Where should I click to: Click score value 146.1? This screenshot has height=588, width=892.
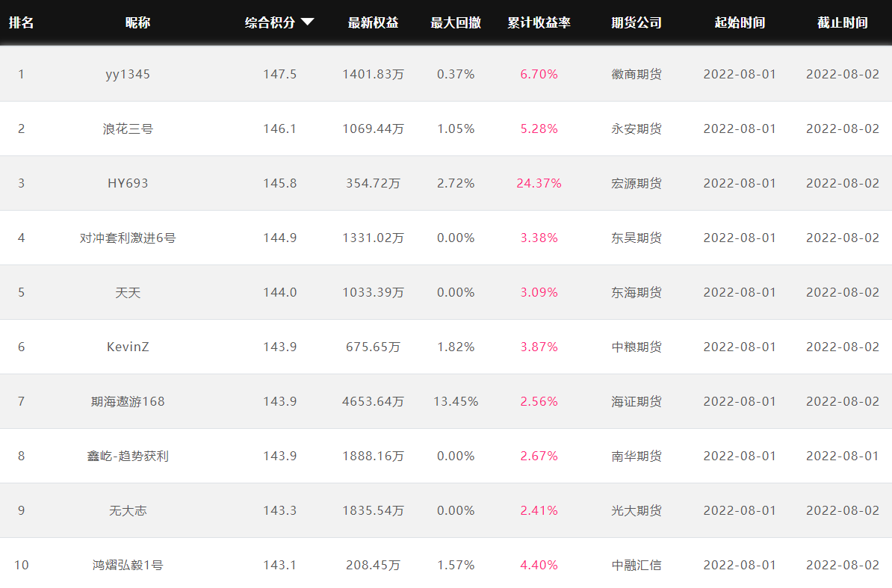280,129
